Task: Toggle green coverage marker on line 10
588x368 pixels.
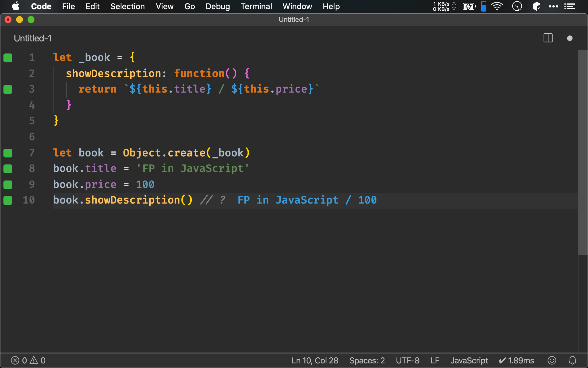Action: (8, 200)
